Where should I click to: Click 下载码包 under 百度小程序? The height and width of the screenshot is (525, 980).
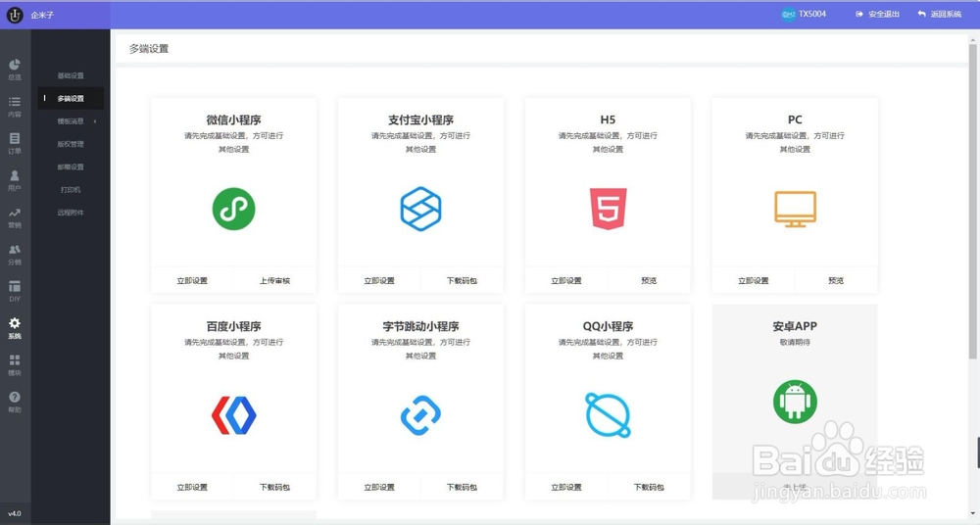coord(275,487)
